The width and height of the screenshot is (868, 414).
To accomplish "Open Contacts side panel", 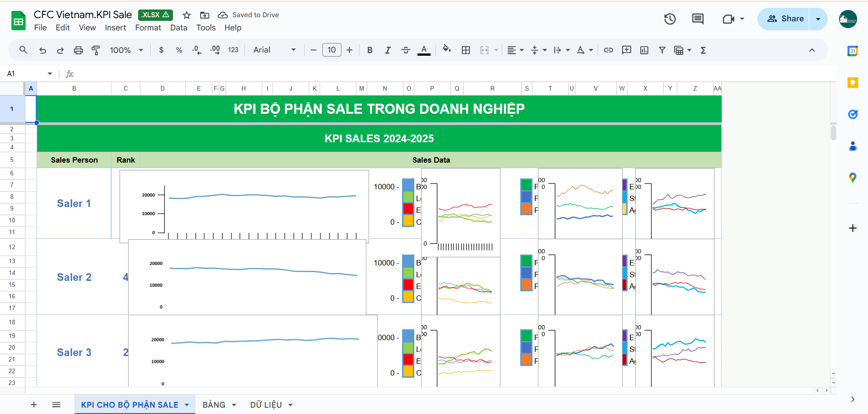I will click(x=853, y=146).
